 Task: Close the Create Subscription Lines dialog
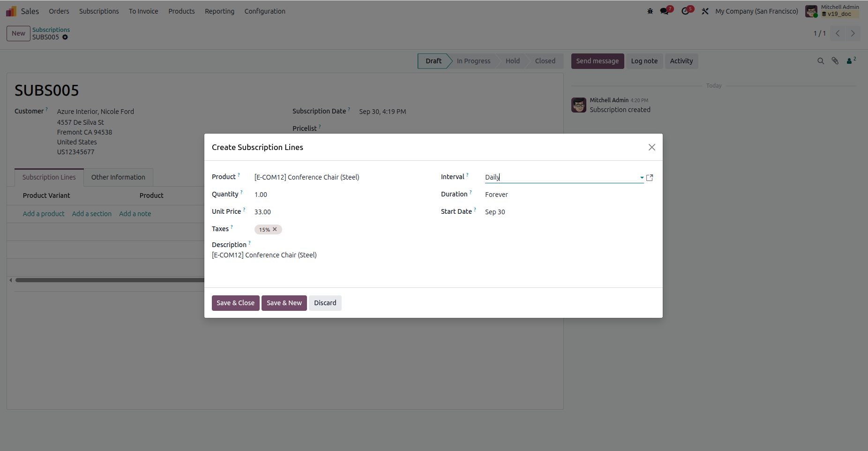[x=651, y=147]
